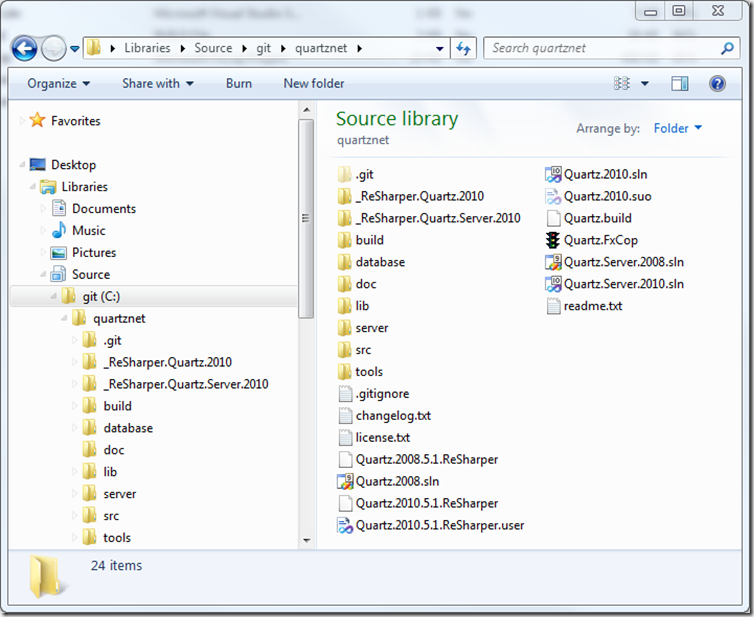Toggle the preview pane icon

680,84
